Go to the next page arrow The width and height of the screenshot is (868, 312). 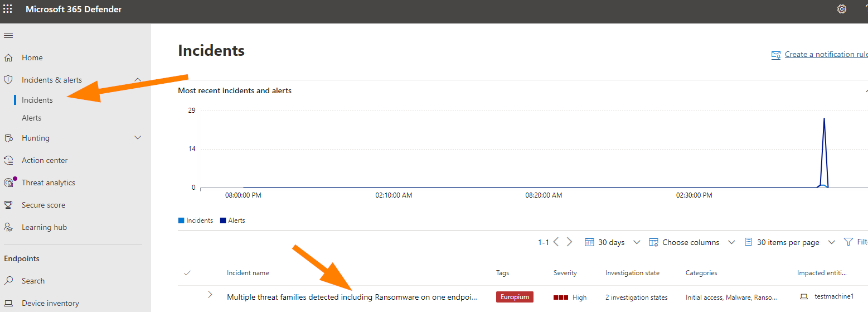(x=569, y=242)
